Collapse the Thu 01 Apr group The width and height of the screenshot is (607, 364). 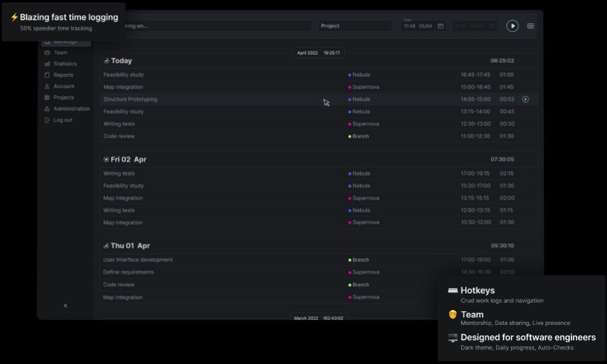(x=105, y=245)
